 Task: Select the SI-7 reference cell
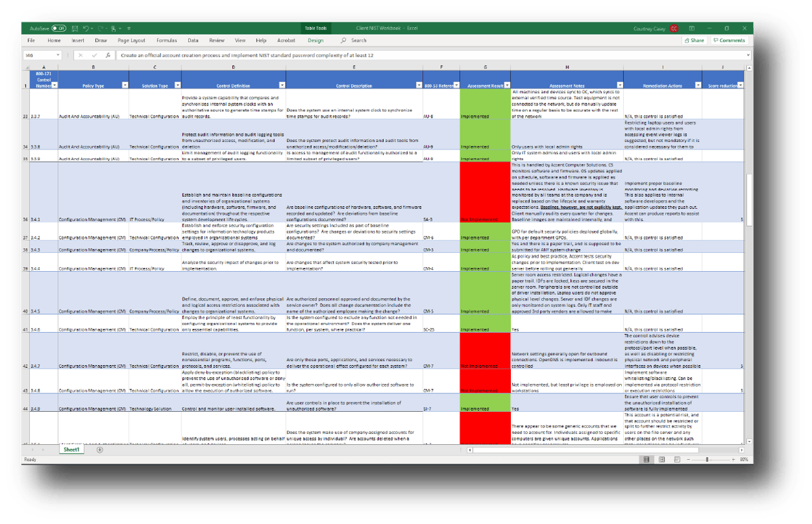click(x=441, y=404)
